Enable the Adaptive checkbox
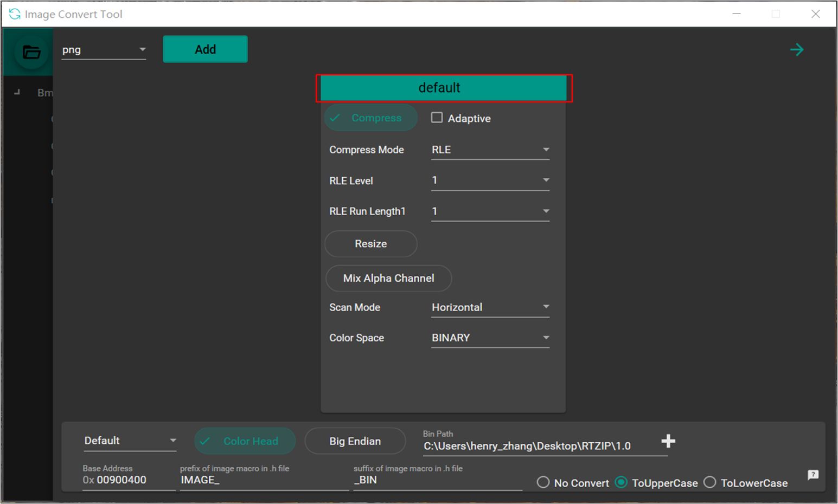 437,118
